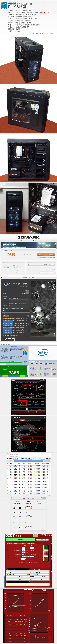Click View Result at 3DMark.com button

[46, 254]
